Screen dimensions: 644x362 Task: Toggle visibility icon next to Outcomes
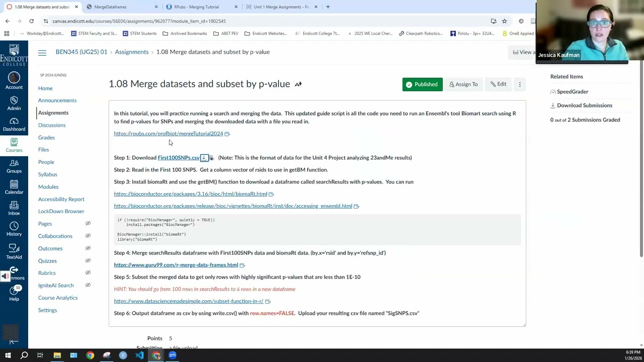coord(88,248)
